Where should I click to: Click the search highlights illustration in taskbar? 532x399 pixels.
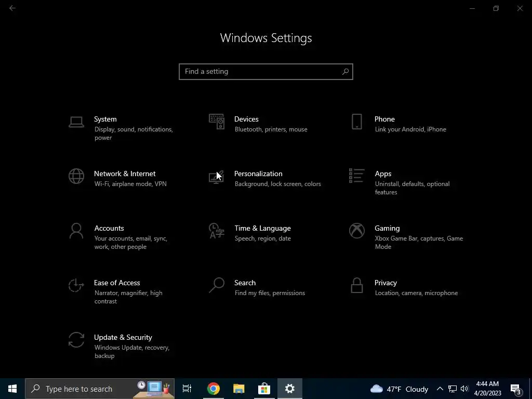[153, 389]
